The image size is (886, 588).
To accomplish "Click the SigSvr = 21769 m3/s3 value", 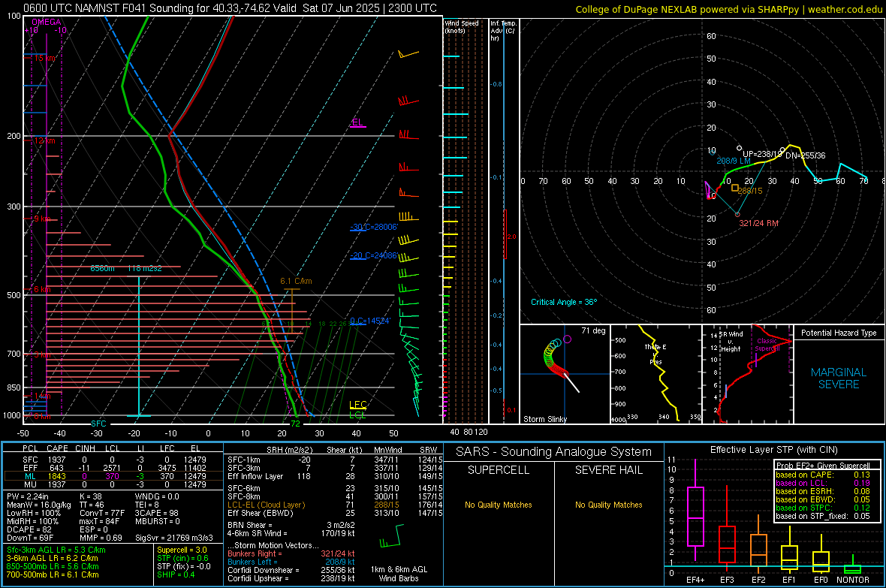I will [x=174, y=538].
